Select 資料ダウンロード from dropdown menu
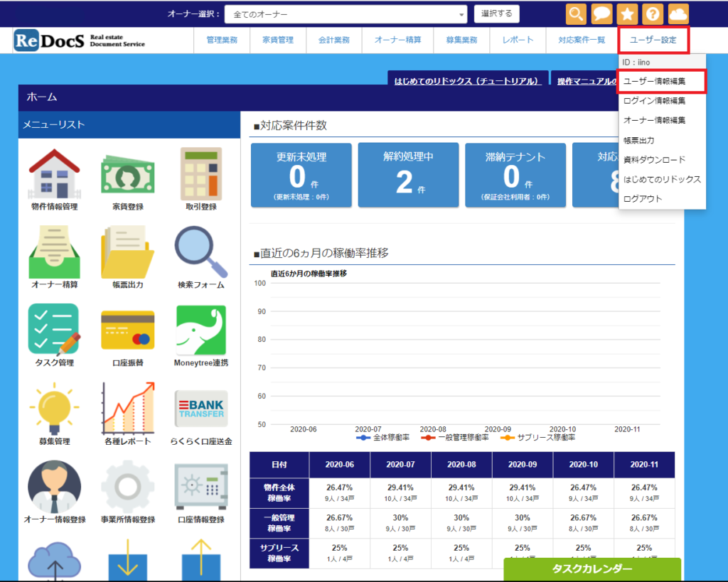The image size is (728, 582). click(662, 160)
